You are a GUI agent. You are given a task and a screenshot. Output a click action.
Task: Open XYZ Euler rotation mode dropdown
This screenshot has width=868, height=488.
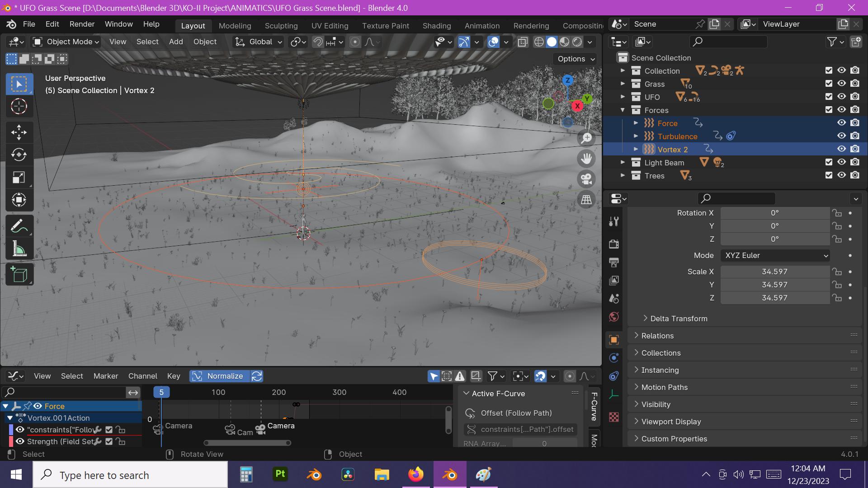[x=775, y=256]
